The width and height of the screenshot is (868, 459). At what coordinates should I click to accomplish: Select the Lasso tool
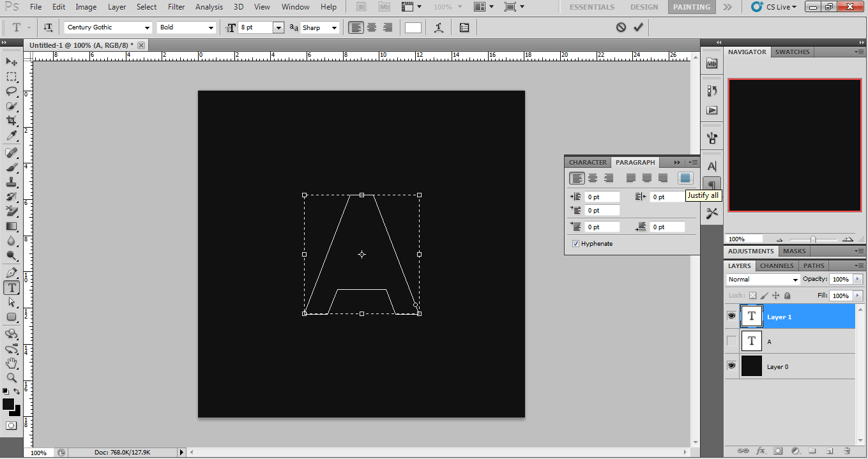11,91
